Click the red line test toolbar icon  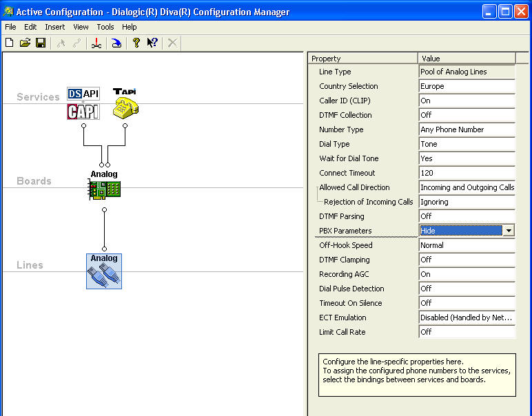coord(96,43)
